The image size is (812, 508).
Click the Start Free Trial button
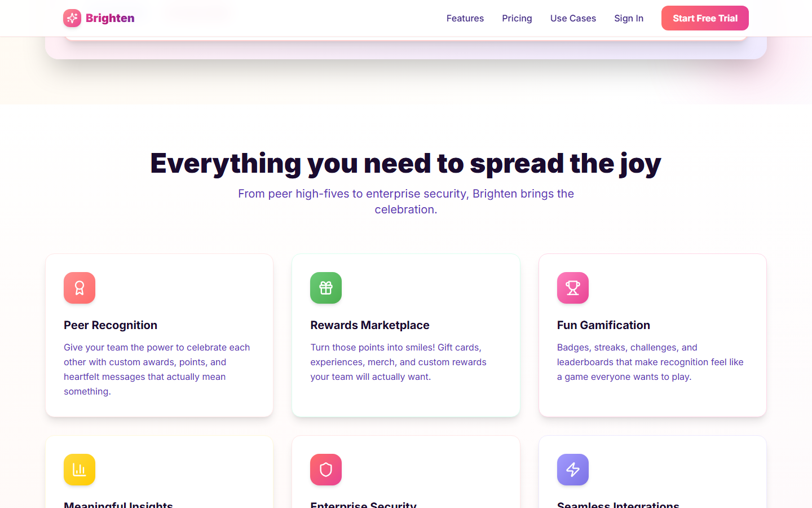tap(704, 18)
